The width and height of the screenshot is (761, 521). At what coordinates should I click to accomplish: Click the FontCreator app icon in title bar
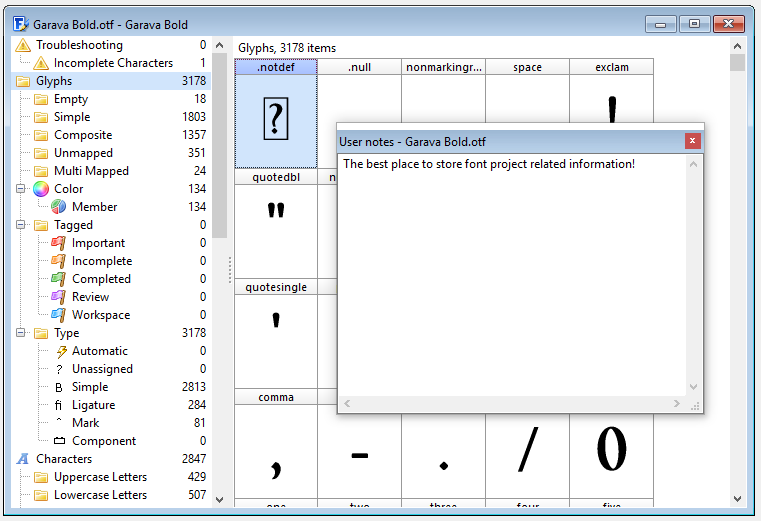pyautogui.click(x=21, y=24)
